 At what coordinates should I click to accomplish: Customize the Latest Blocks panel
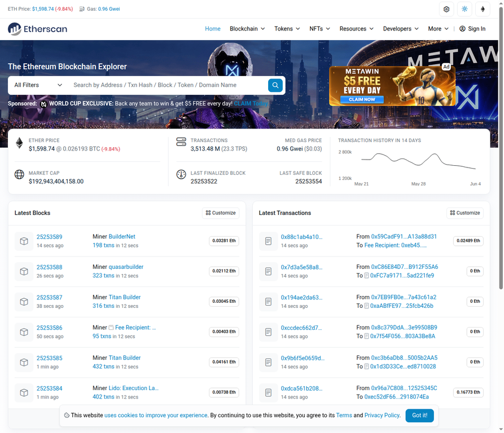221,213
